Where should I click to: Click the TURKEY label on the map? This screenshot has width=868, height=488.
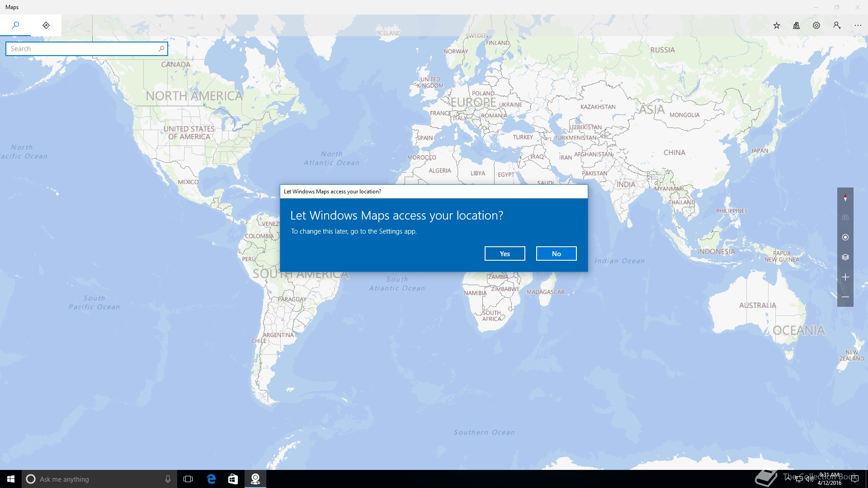pyautogui.click(x=523, y=137)
